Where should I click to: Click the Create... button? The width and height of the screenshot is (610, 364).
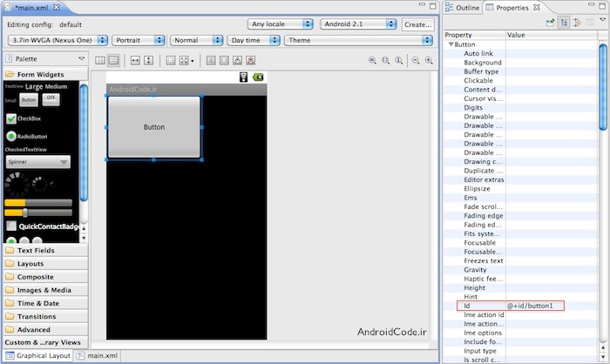[x=417, y=24]
